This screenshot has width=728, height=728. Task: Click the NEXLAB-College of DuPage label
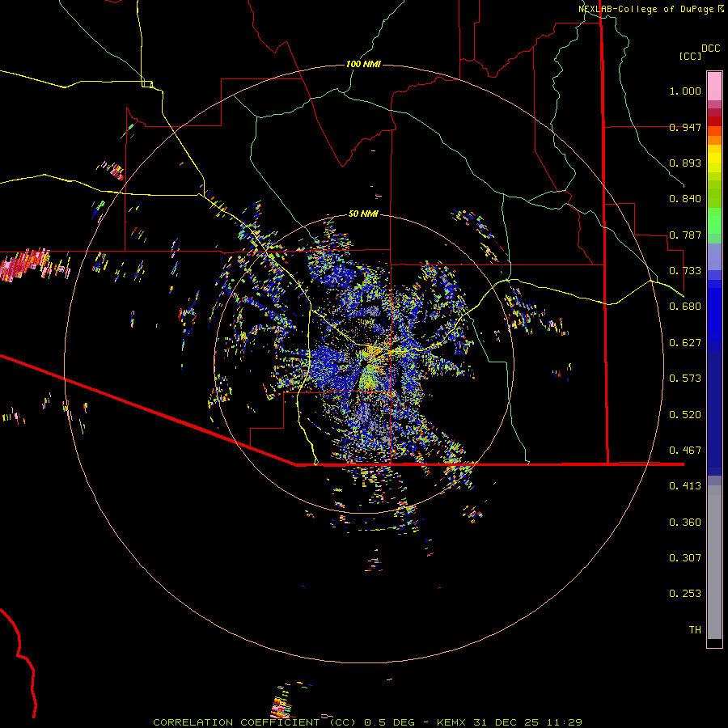646,9
